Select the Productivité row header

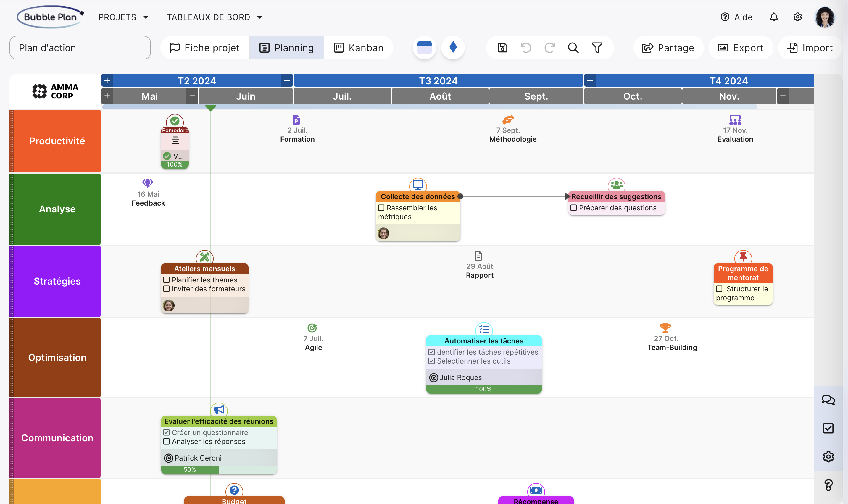tap(57, 141)
